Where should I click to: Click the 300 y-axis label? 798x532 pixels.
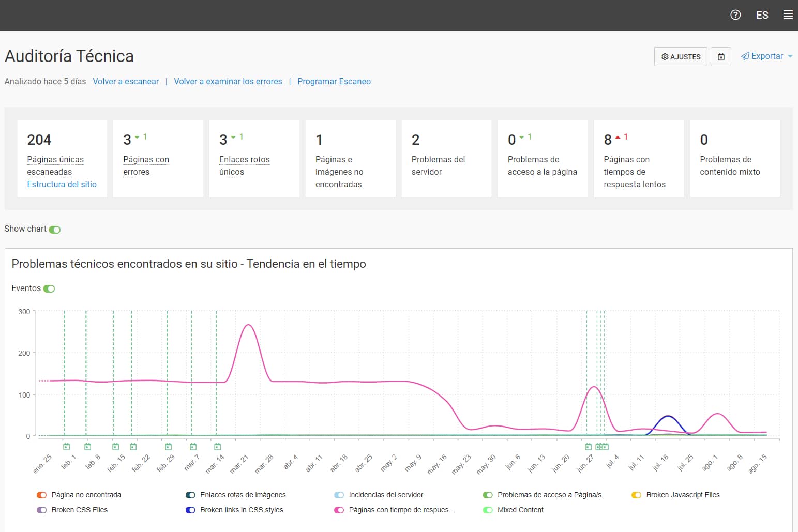pos(24,312)
